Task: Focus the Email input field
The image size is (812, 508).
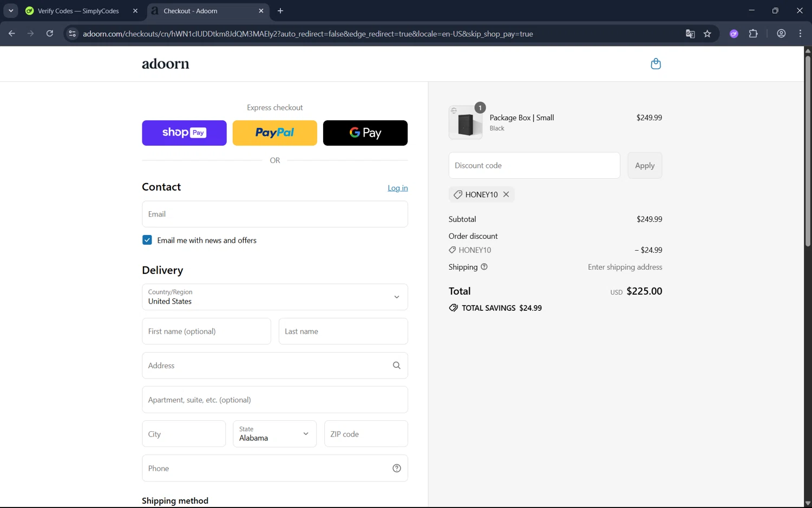Action: [x=275, y=214]
